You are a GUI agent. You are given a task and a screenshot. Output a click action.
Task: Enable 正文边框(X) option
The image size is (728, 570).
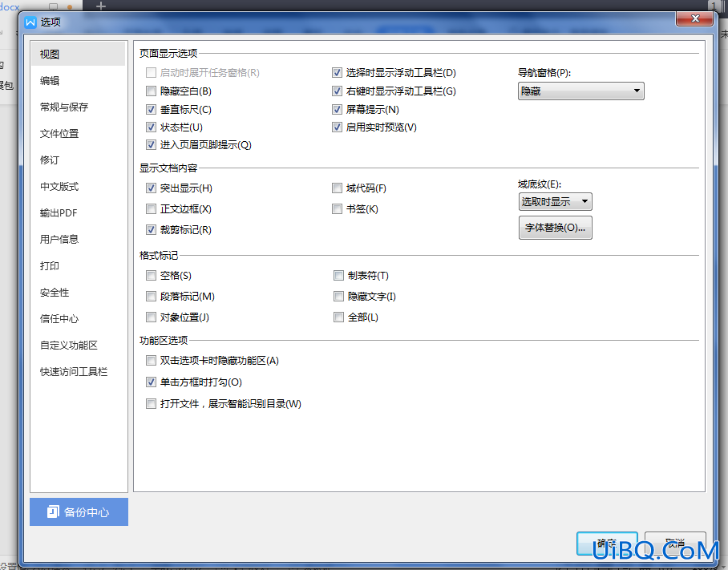[151, 209]
